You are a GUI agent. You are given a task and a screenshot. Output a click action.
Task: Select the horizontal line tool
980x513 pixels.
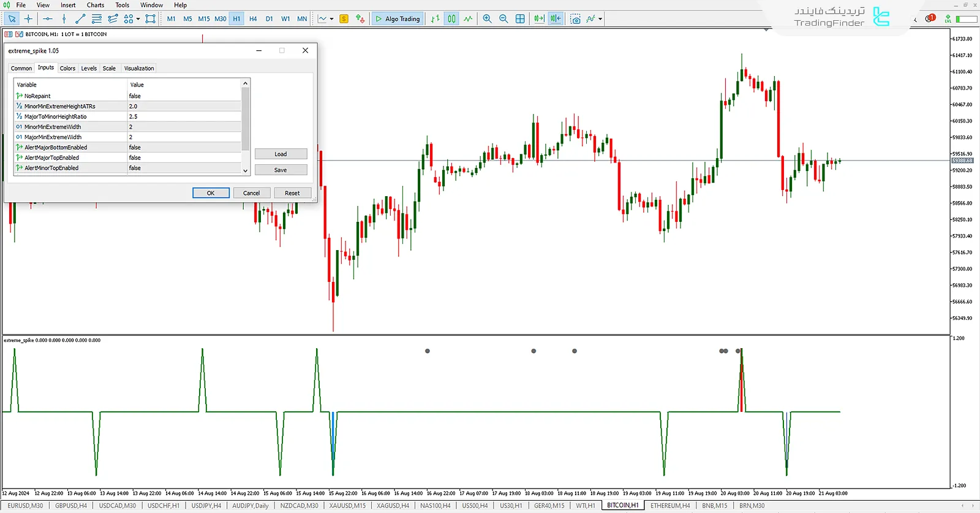point(48,19)
